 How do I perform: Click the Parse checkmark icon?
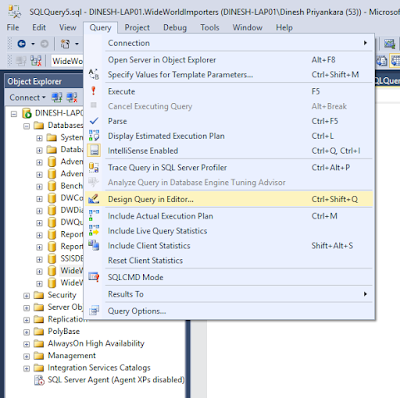click(94, 121)
